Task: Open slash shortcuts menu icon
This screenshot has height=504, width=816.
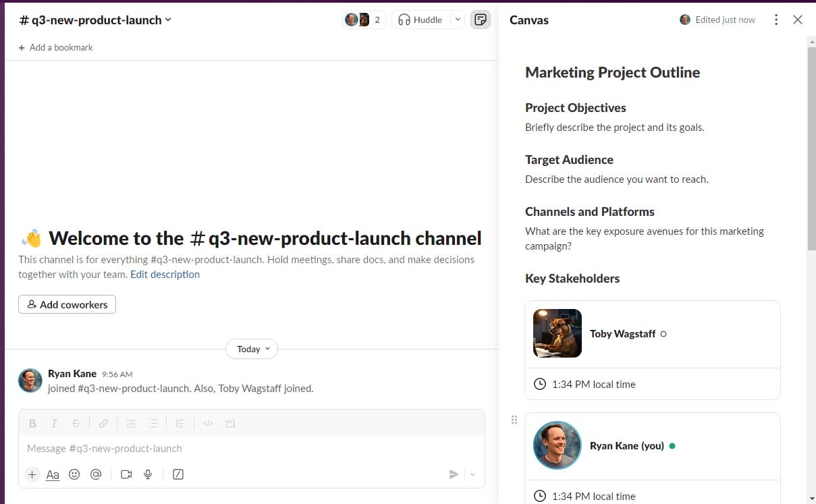Action: click(178, 474)
